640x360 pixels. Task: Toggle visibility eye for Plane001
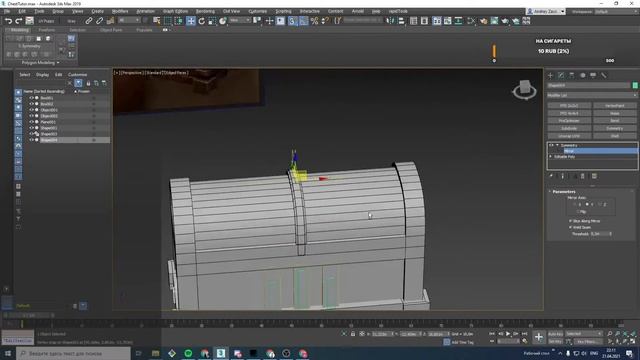click(31, 122)
